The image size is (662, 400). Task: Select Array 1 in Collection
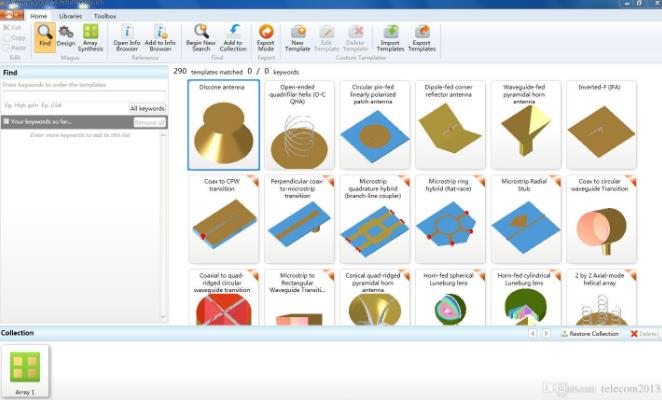tap(25, 370)
